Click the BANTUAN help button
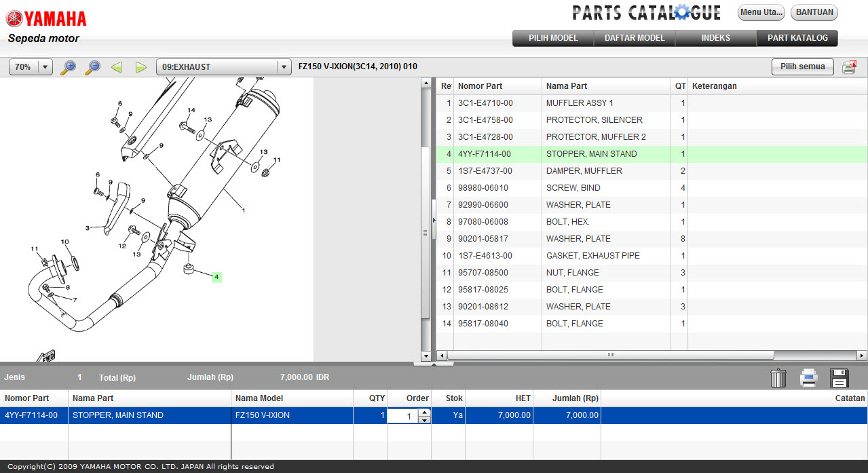868x473 pixels. pos(814,12)
